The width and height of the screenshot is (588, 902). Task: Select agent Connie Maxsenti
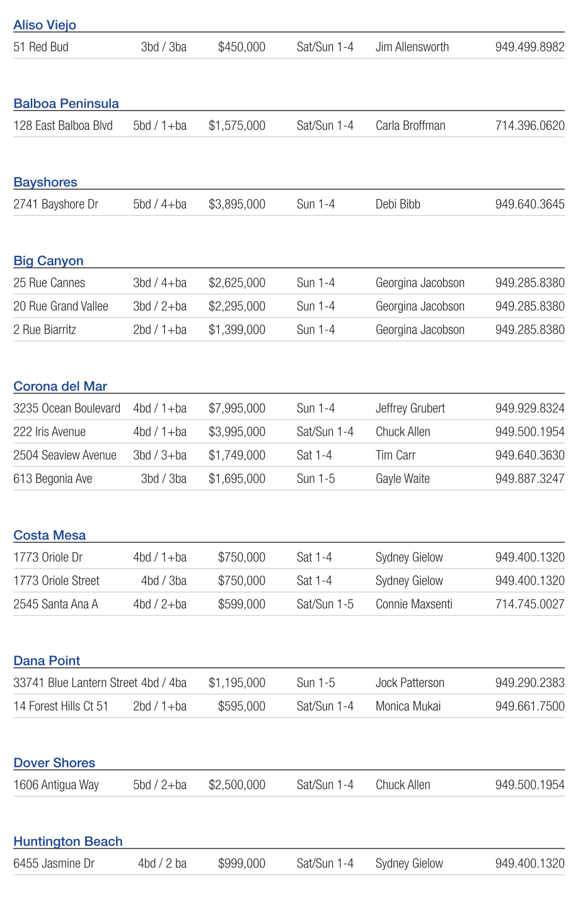[x=414, y=604]
